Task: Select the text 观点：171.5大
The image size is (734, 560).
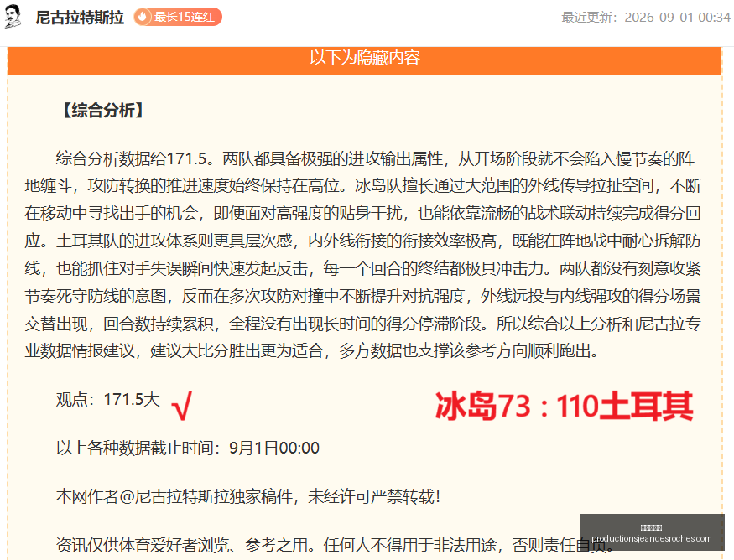Action: [x=108, y=400]
